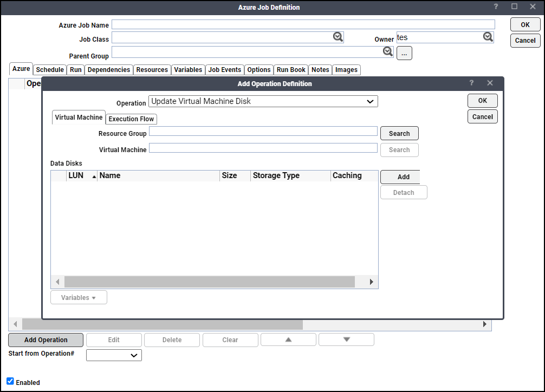
Task: Close the Add Operation Definition dialog
Action: point(490,83)
